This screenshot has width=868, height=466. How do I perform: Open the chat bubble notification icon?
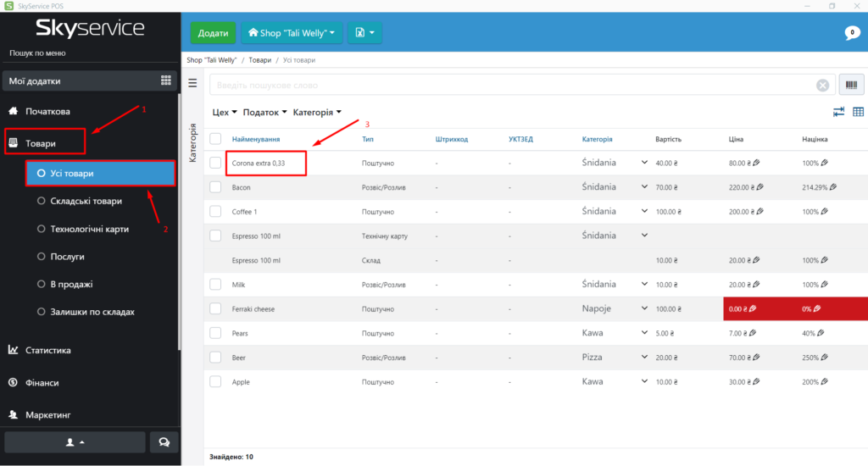(x=852, y=33)
